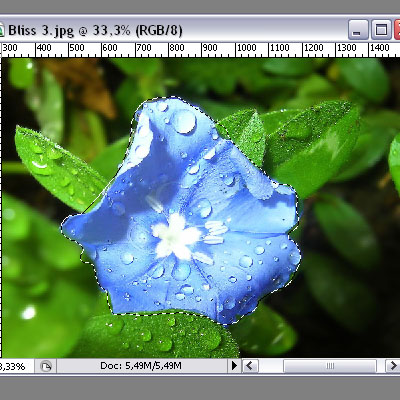Click the document icon beside Bliss 3.jpg title

pos(1,30)
